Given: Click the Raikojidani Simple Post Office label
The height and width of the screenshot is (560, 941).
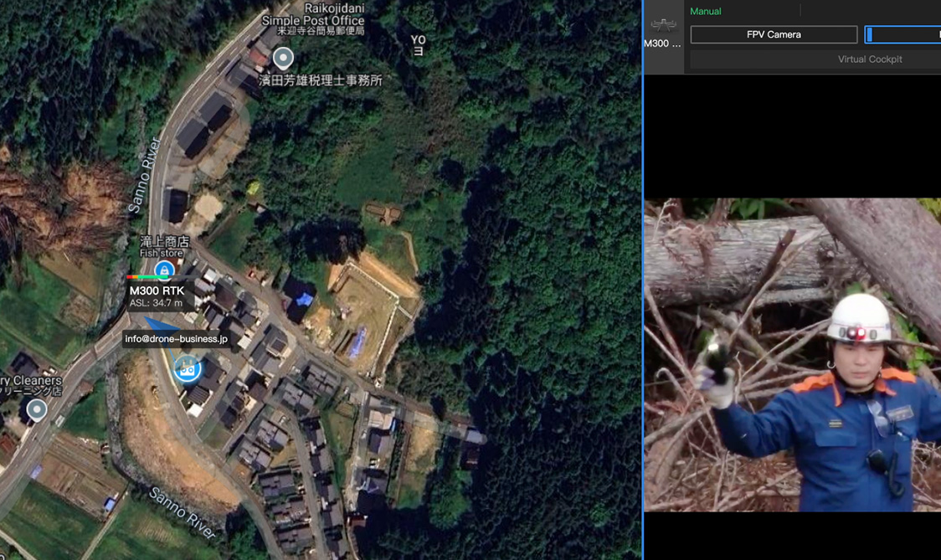Looking at the screenshot, I should pyautogui.click(x=312, y=19).
